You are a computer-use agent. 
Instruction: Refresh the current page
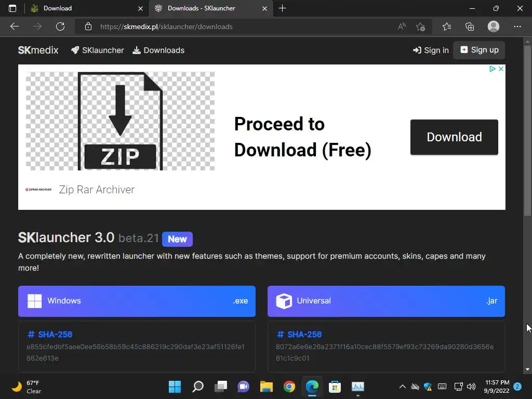pos(60,26)
